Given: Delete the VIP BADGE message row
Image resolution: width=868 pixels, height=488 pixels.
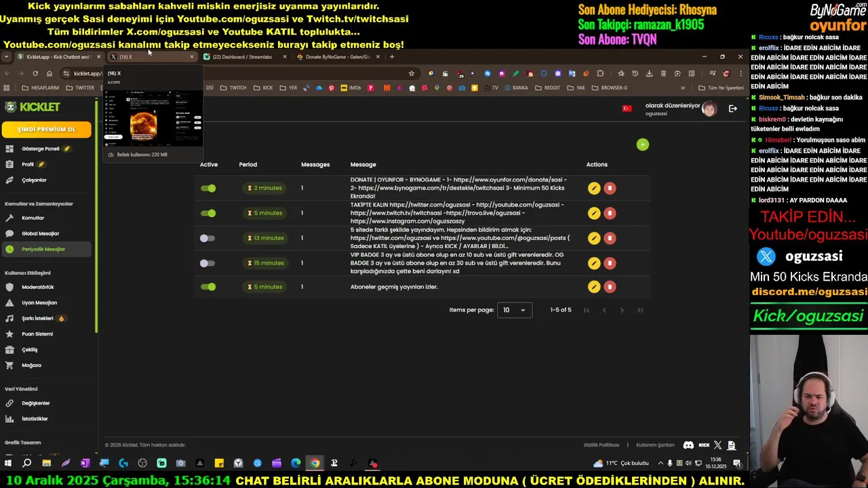Looking at the screenshot, I should click(610, 263).
